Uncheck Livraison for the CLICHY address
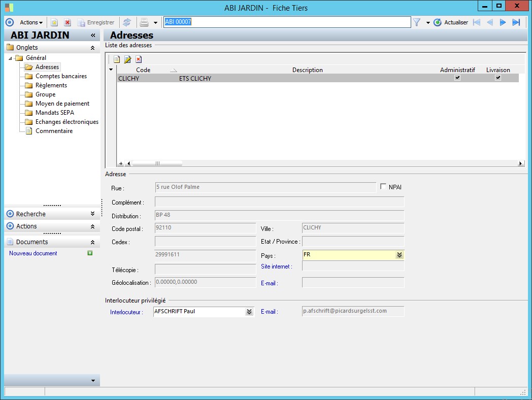 (x=498, y=78)
